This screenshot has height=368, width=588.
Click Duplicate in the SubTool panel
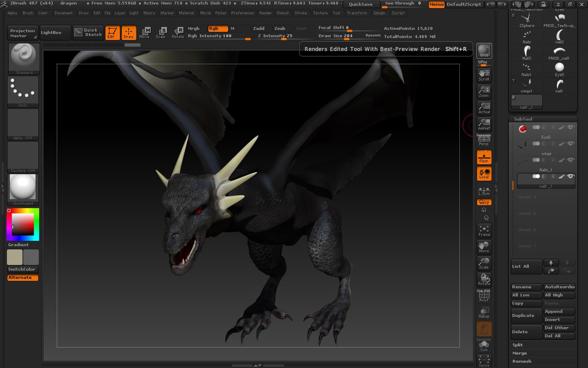tap(526, 316)
